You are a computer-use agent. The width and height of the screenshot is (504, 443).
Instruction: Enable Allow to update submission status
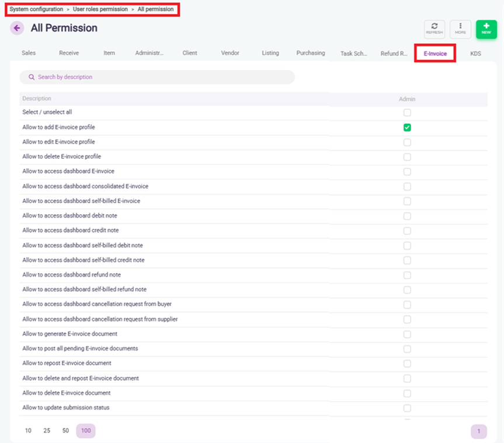(407, 408)
